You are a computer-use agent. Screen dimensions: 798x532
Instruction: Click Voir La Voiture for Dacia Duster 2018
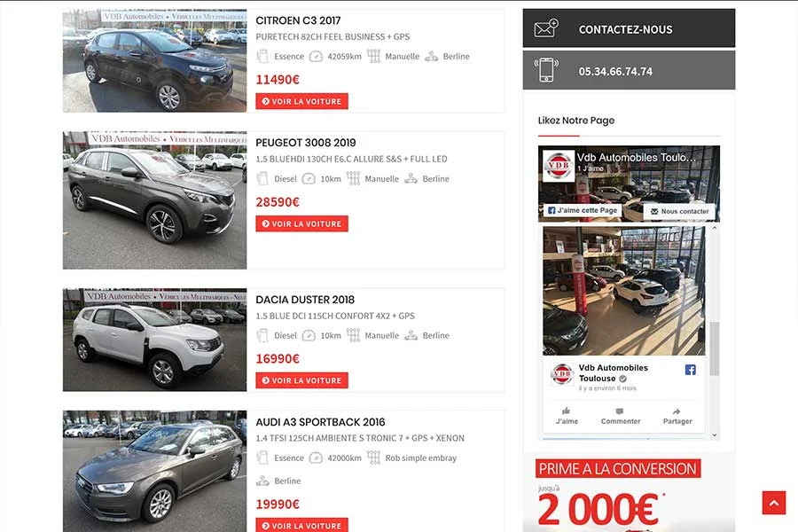coord(301,380)
